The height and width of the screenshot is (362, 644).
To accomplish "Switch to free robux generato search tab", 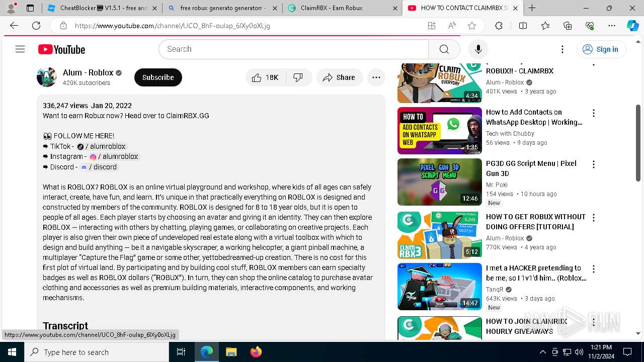I will click(x=222, y=8).
